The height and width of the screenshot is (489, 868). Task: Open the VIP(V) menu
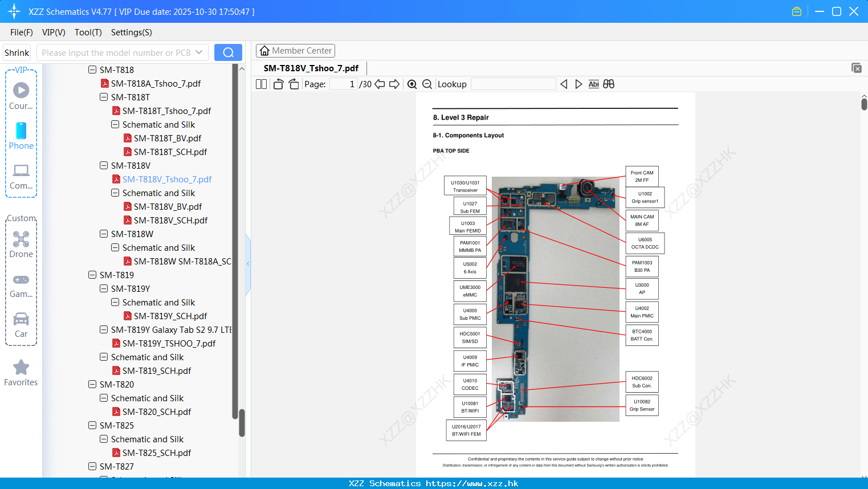(x=54, y=32)
